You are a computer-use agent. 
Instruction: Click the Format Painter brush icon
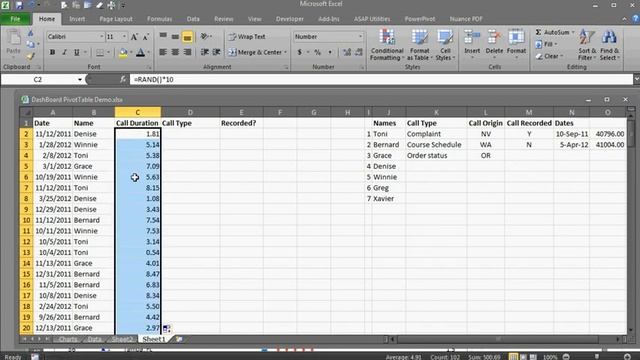pos(31,56)
